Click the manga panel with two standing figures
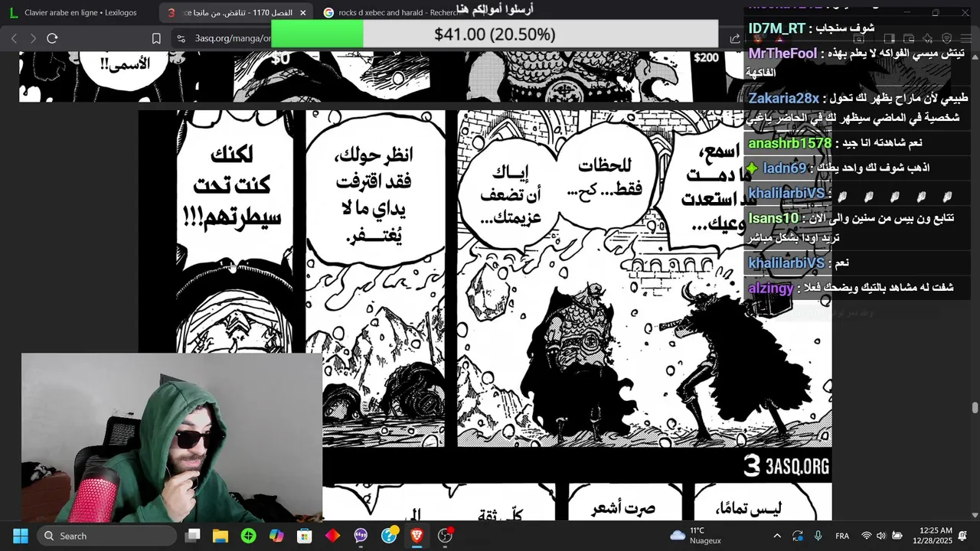This screenshot has width=980, height=551. (x=645, y=279)
